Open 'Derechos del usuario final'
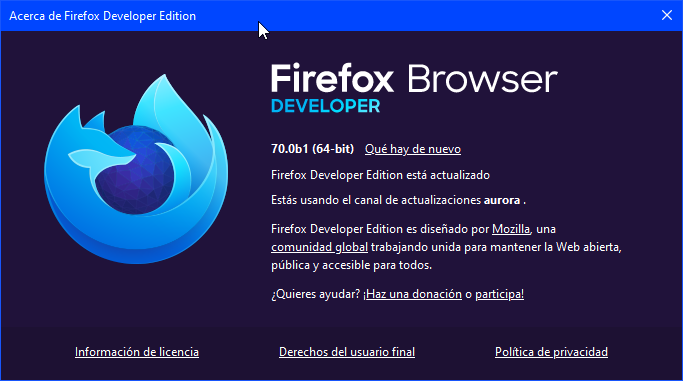The width and height of the screenshot is (683, 381). (347, 352)
